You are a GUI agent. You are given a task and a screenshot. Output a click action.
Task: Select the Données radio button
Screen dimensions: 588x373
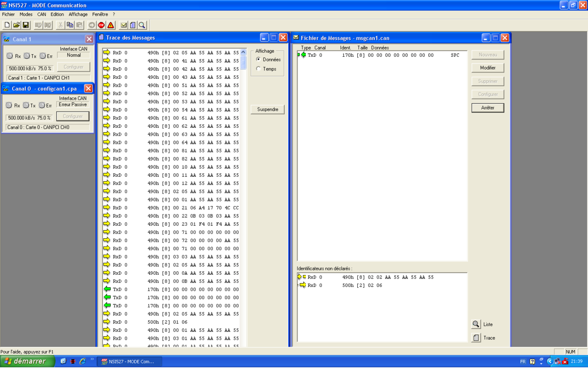259,59
